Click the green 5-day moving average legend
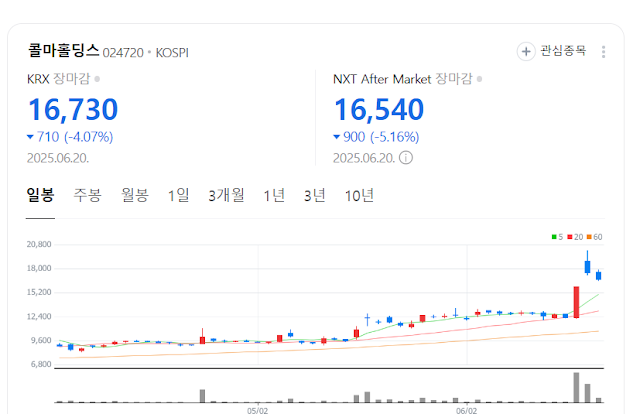The width and height of the screenshot is (640, 414). [557, 237]
